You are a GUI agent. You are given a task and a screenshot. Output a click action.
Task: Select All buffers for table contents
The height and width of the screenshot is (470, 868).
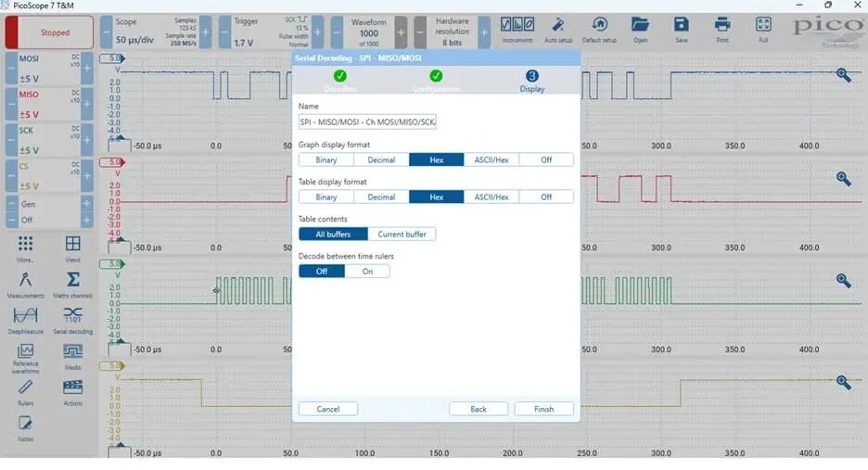pyautogui.click(x=333, y=234)
